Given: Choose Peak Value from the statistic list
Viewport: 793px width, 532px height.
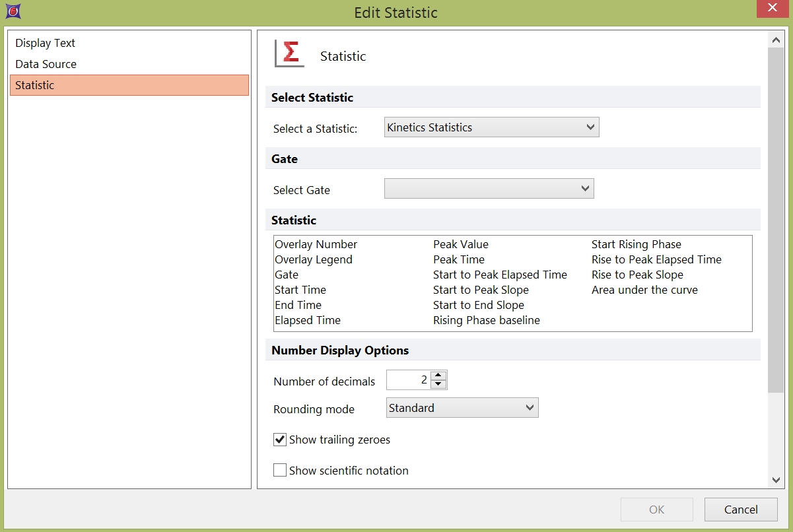Looking at the screenshot, I should pos(461,244).
